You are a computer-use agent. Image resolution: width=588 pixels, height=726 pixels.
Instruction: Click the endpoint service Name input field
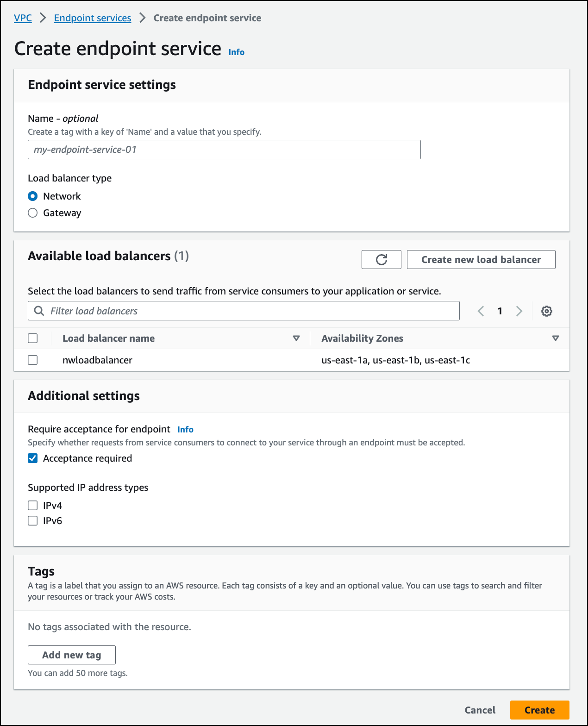point(224,149)
